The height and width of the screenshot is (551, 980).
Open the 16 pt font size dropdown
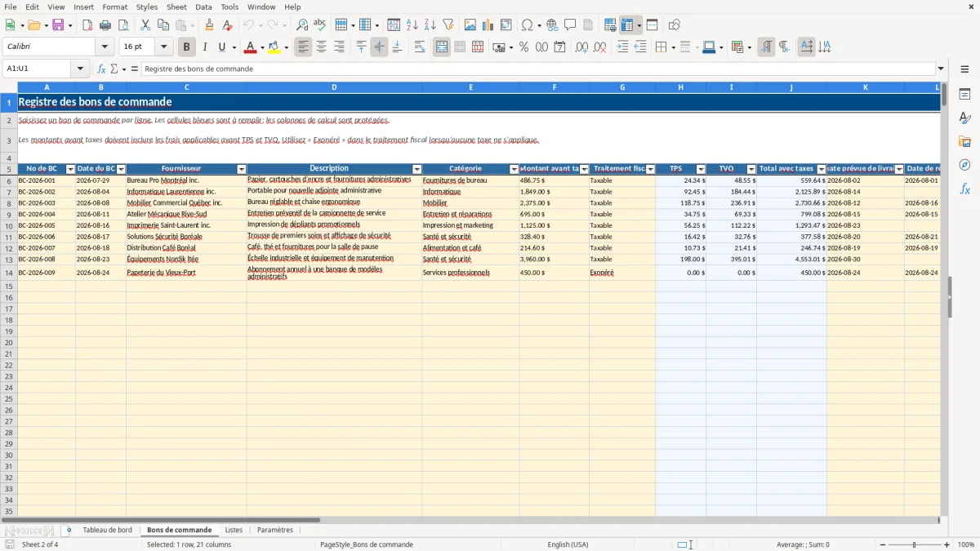click(164, 47)
